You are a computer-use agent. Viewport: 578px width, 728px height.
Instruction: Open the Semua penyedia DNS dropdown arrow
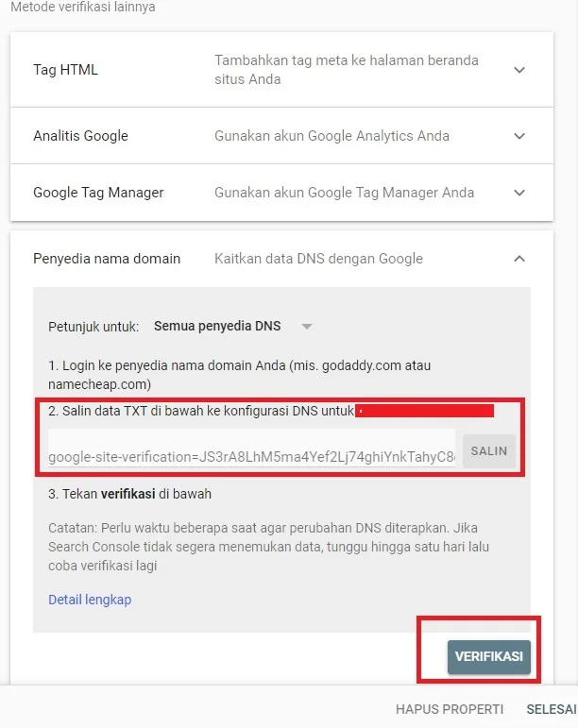point(306,327)
